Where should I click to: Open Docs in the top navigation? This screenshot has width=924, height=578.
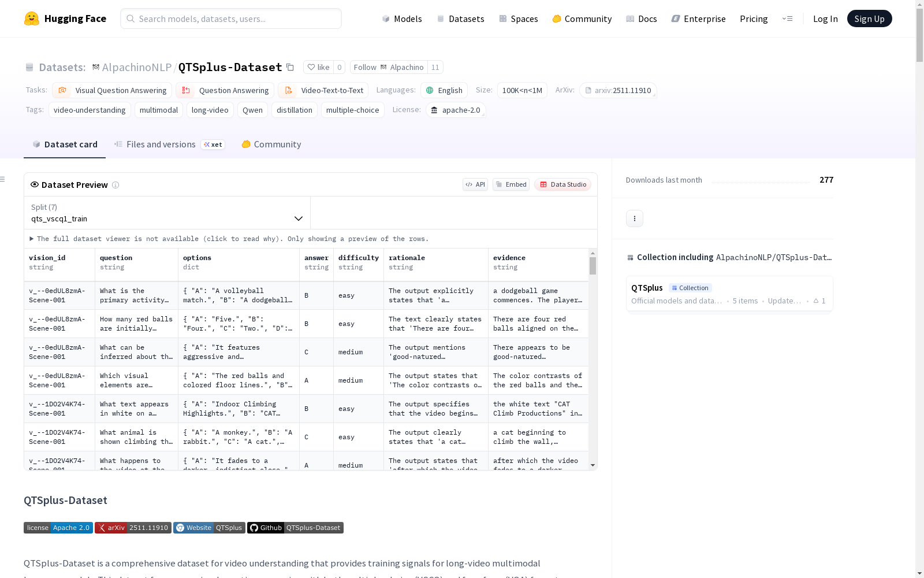pyautogui.click(x=642, y=18)
